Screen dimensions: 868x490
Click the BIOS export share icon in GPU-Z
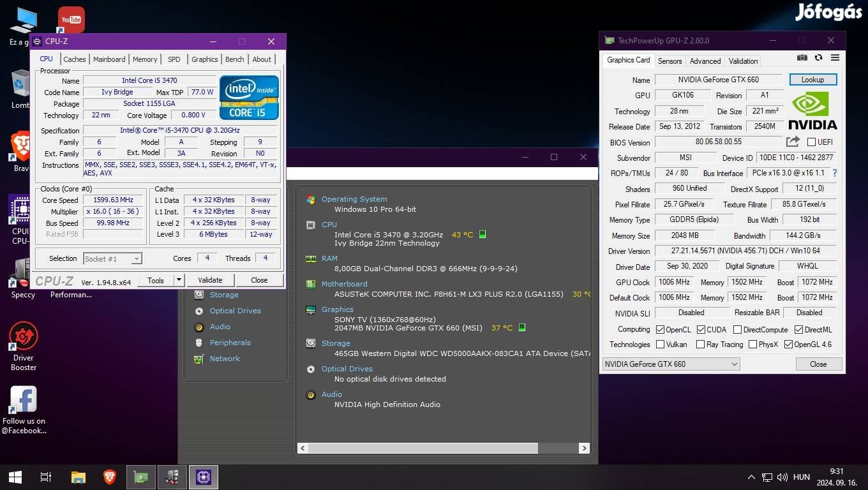[793, 142]
